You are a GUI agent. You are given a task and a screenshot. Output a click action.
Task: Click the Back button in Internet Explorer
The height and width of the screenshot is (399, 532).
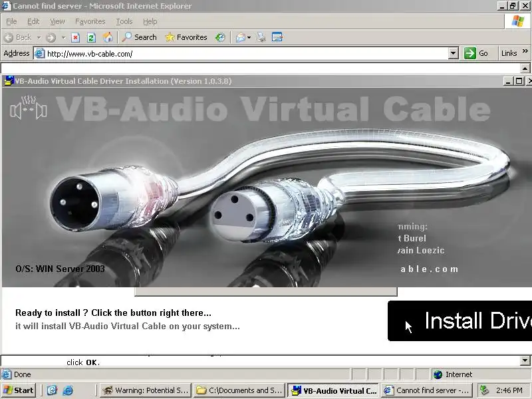(19, 37)
